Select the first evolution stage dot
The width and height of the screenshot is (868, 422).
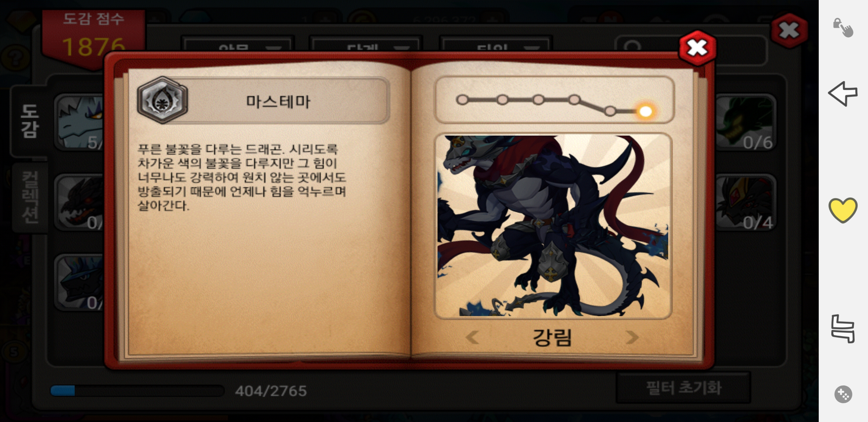click(x=462, y=100)
